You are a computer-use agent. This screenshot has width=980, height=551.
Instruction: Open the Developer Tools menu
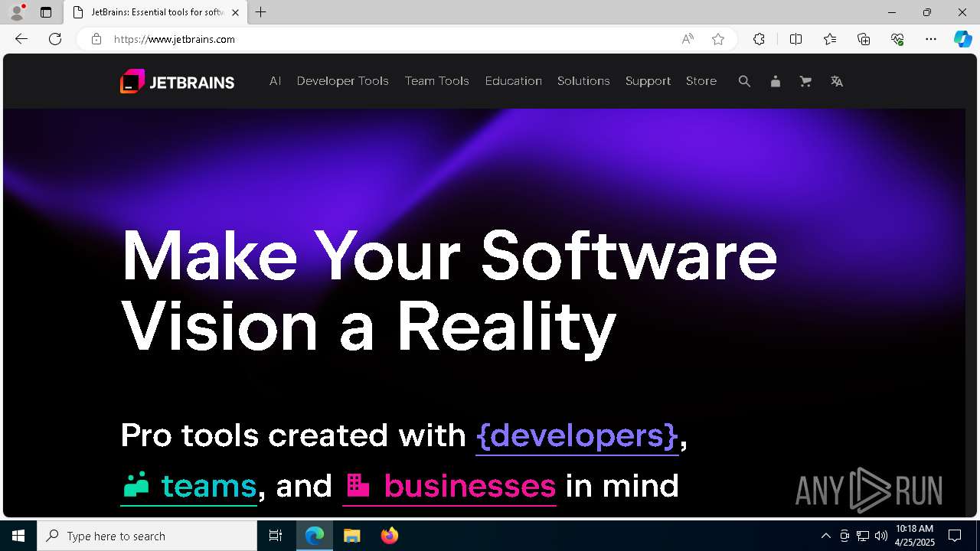[x=342, y=81]
